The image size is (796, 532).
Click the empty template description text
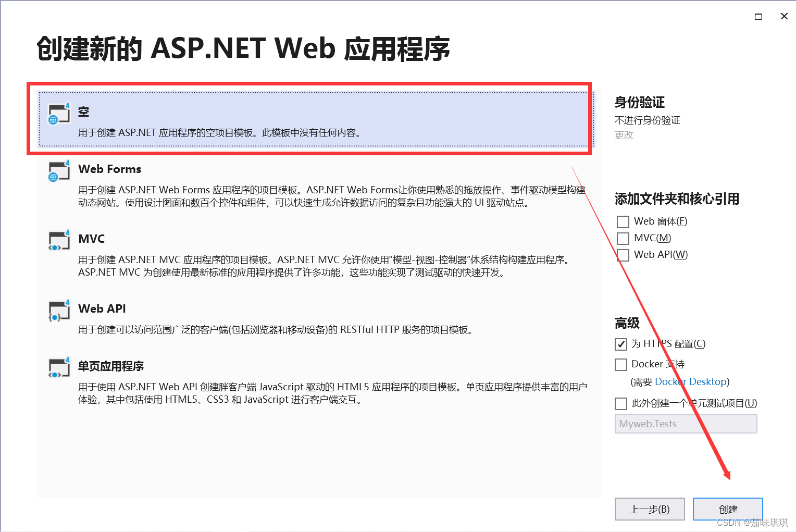[220, 133]
